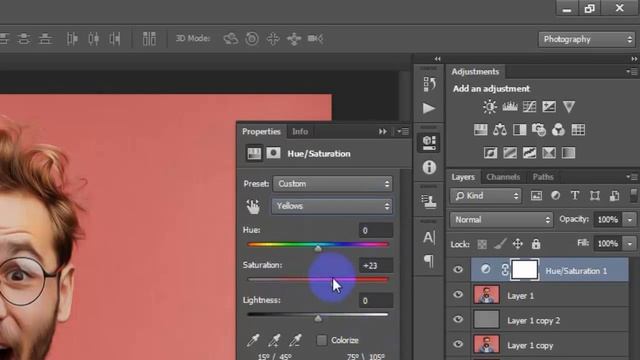The height and width of the screenshot is (360, 640).
Task: Add a Gradient Map adjustment
Action: 569,153
